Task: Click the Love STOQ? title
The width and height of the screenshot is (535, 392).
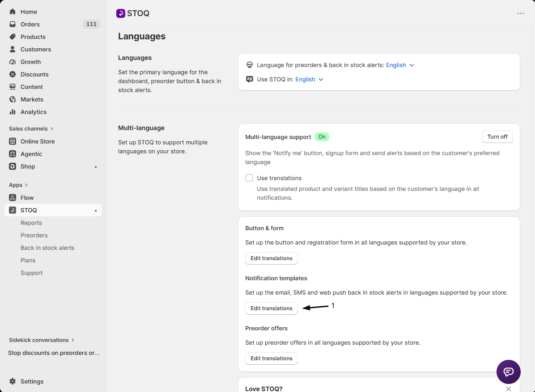Action: 264,388
